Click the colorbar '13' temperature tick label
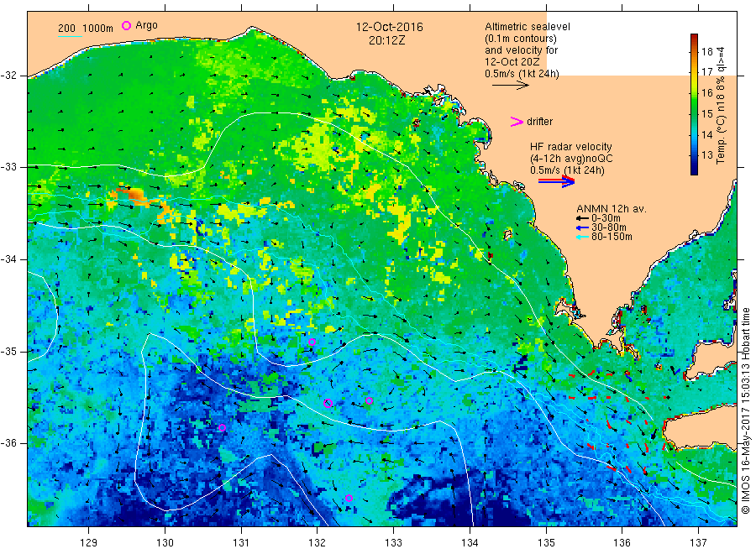The height and width of the screenshot is (554, 756). (706, 155)
